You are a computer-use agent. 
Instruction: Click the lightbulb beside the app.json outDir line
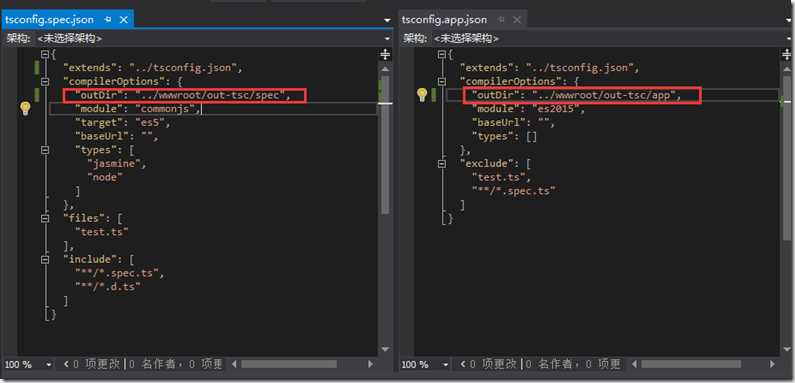[x=422, y=94]
